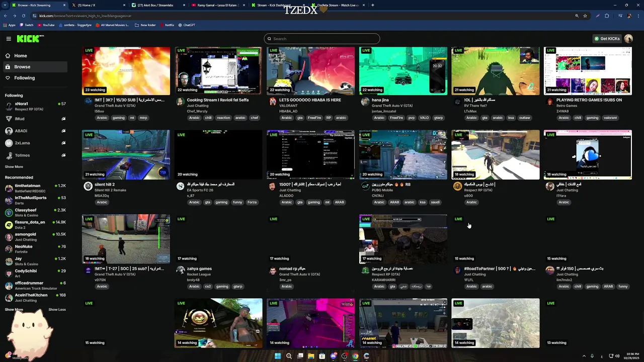The width and height of the screenshot is (644, 362).
Task: Open the Netflix bookmark
Action: tap(167, 25)
